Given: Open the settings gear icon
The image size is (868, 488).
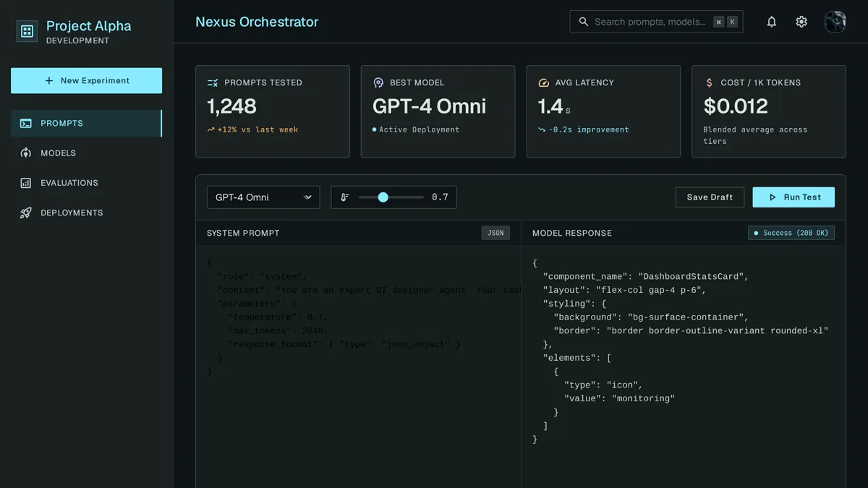Looking at the screenshot, I should click(801, 22).
